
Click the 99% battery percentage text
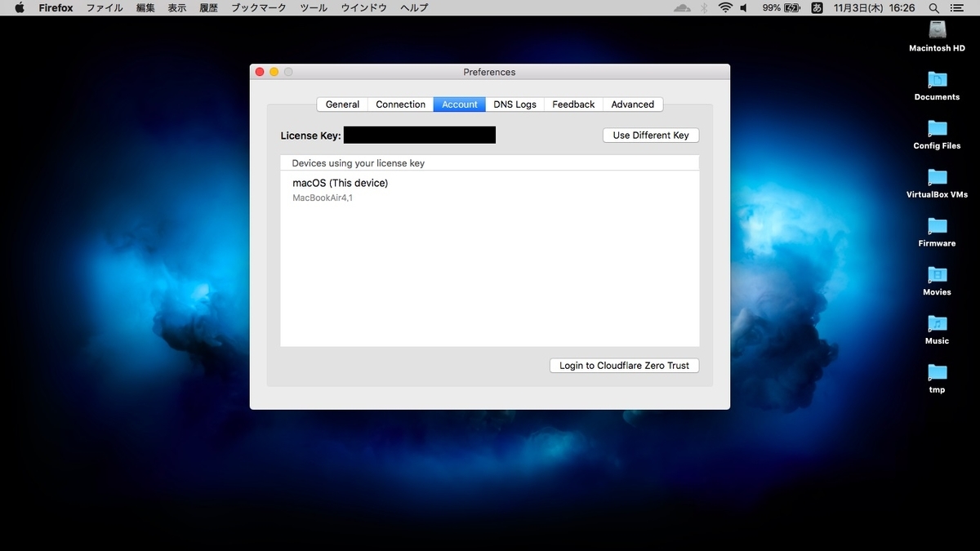(771, 7)
